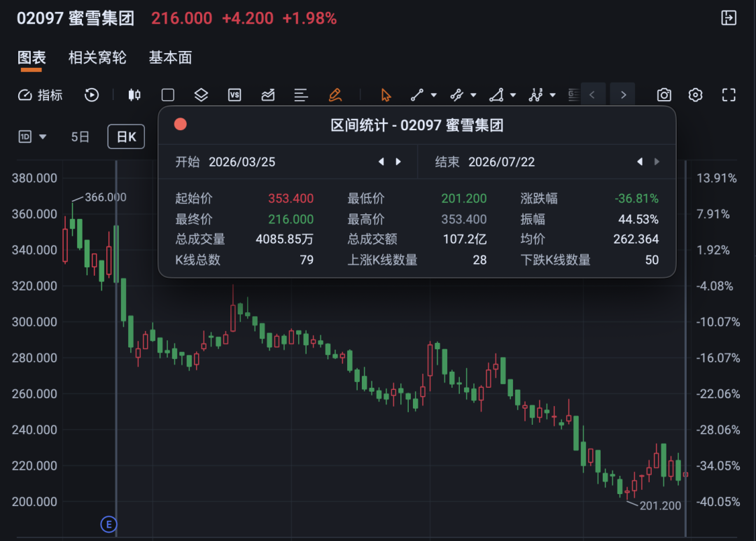
Task: Take a chart snapshot with camera icon
Action: tap(664, 95)
